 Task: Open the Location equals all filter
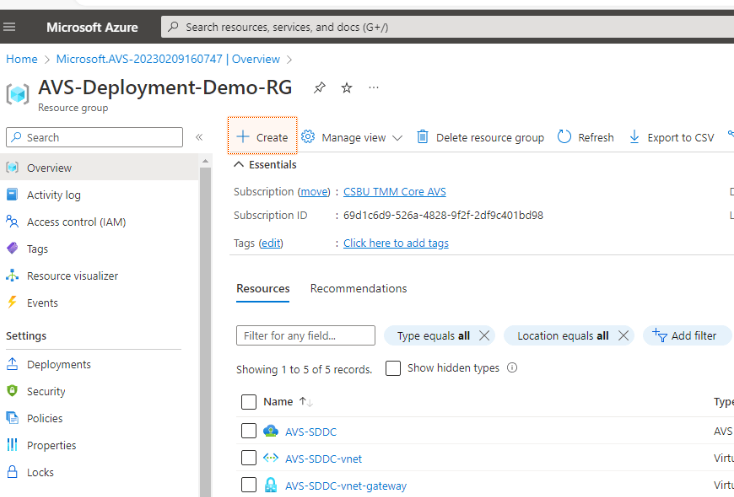pyautogui.click(x=563, y=336)
